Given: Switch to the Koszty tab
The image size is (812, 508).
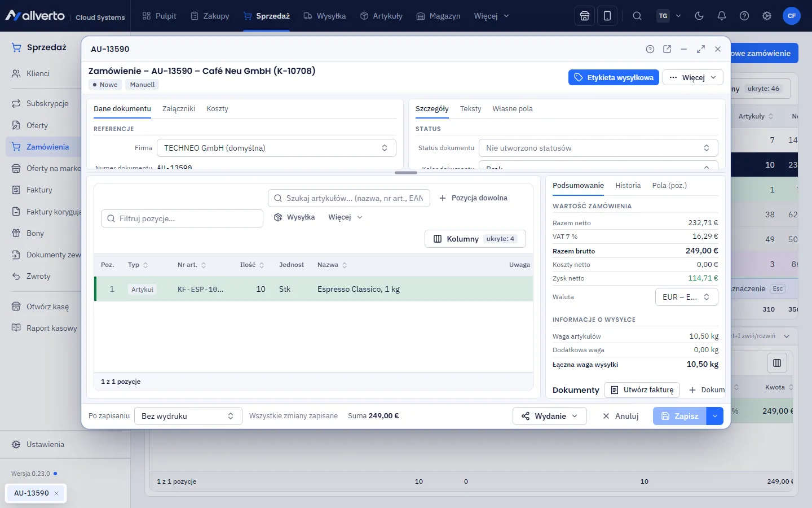Looking at the screenshot, I should 217,109.
